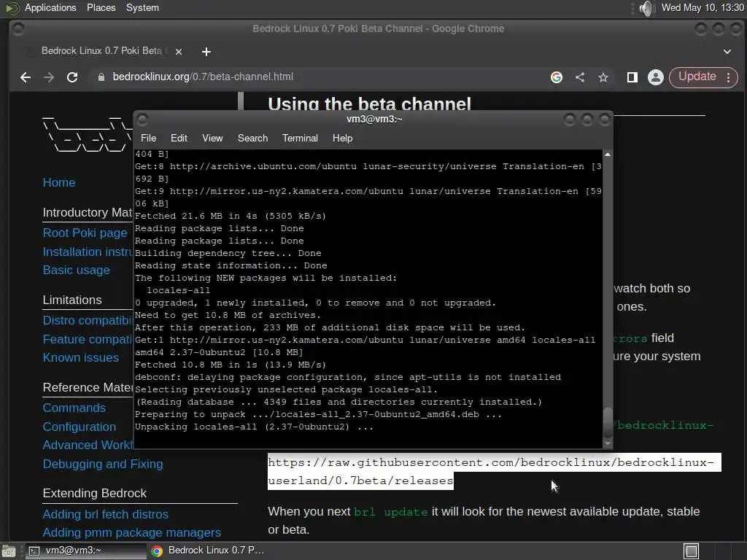The image size is (747, 560).
Task: Open the Basic usage link
Action: click(76, 270)
